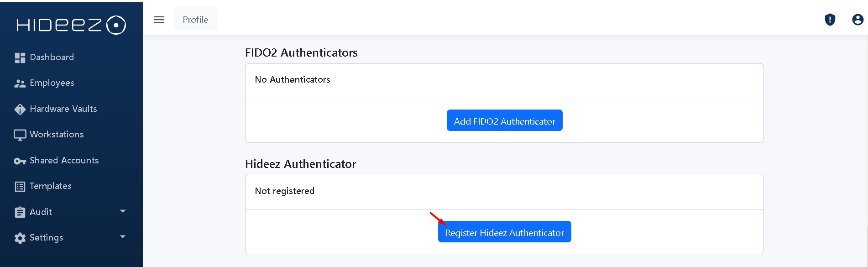Open the shield alert notification icon
Image resolution: width=868 pixels, height=267 pixels.
pyautogui.click(x=830, y=20)
